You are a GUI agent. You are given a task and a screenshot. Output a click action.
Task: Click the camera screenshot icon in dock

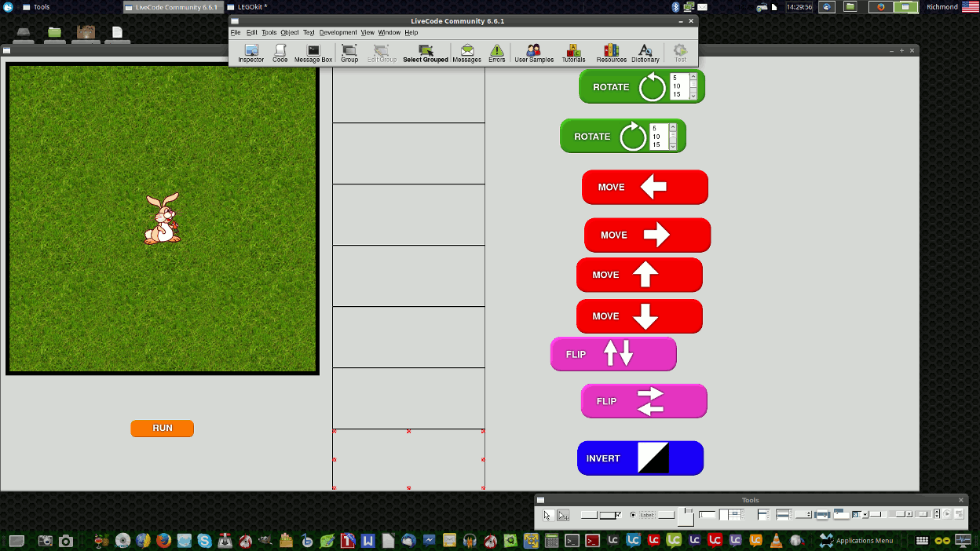click(x=66, y=540)
